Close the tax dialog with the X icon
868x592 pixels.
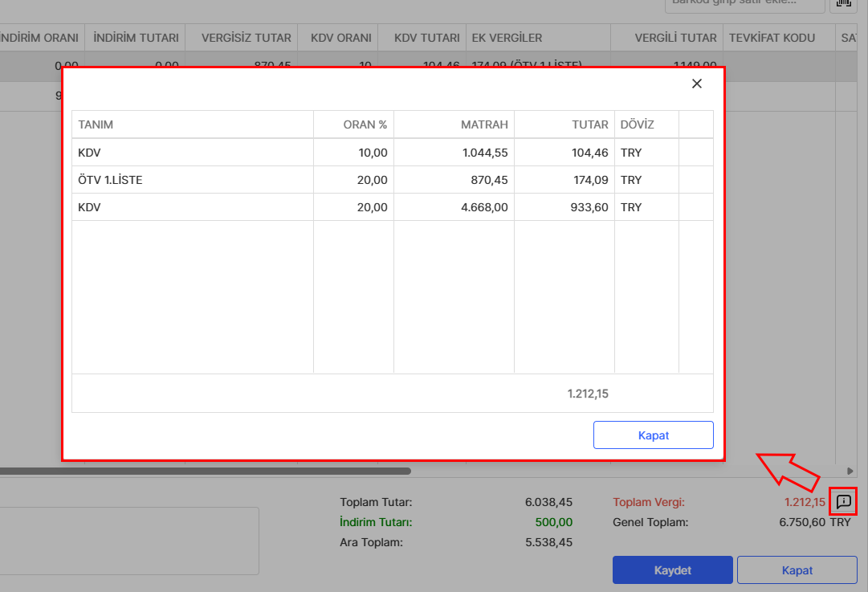coord(696,84)
